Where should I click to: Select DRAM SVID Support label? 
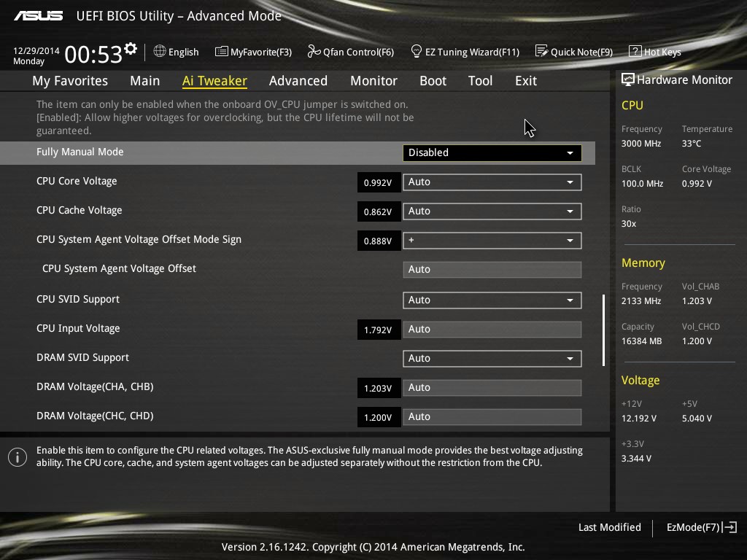point(83,357)
